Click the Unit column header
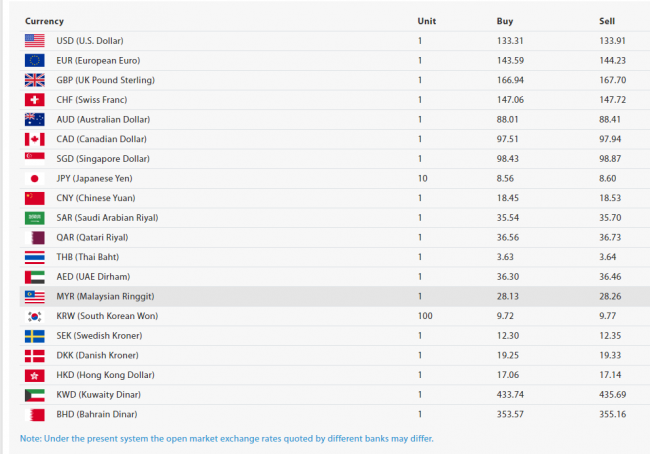This screenshot has height=454, width=650. coord(426,21)
